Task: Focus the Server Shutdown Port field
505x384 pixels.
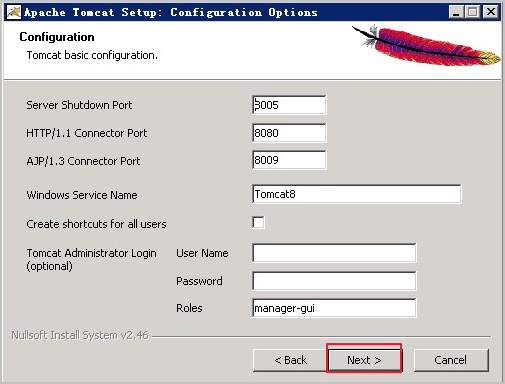Action: tap(289, 105)
